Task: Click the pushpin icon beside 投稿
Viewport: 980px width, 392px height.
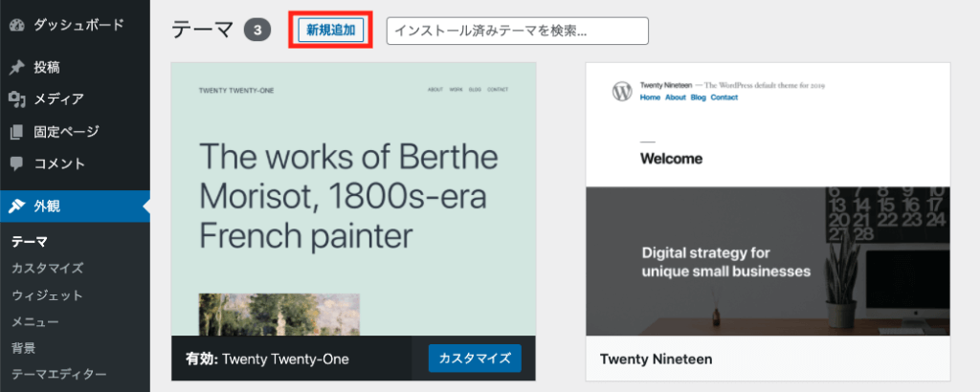Action: point(16,67)
